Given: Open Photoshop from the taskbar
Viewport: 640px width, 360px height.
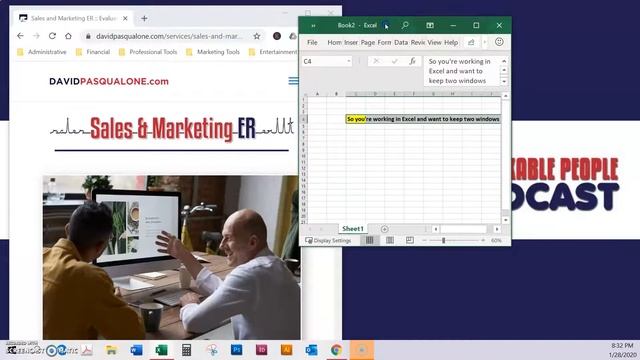Looking at the screenshot, I should point(236,350).
